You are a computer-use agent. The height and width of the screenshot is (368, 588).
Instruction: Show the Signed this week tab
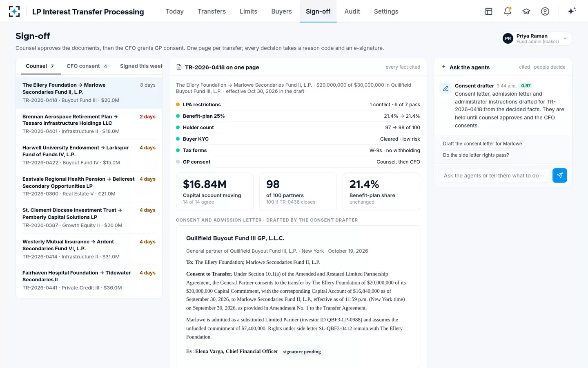pos(141,66)
